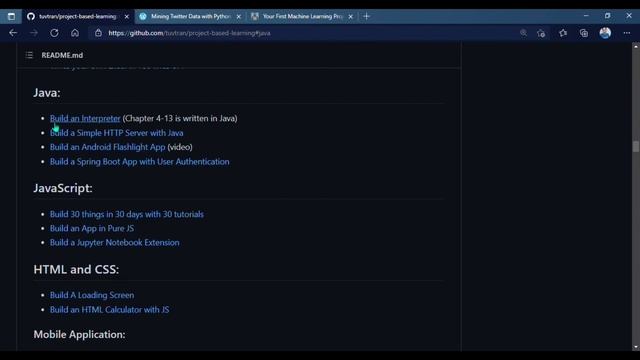The height and width of the screenshot is (360, 640).
Task: Click the zoom magnifier icon in address bar
Action: [x=523, y=33]
